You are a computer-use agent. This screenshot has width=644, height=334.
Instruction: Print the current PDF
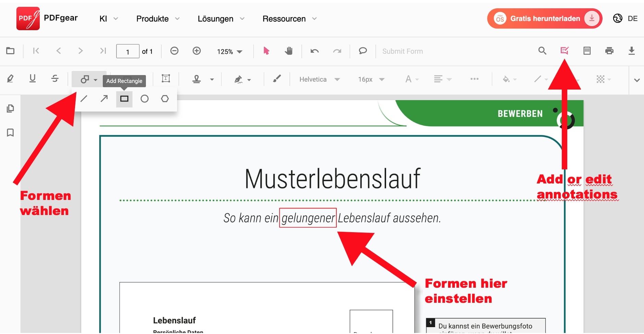(x=610, y=51)
